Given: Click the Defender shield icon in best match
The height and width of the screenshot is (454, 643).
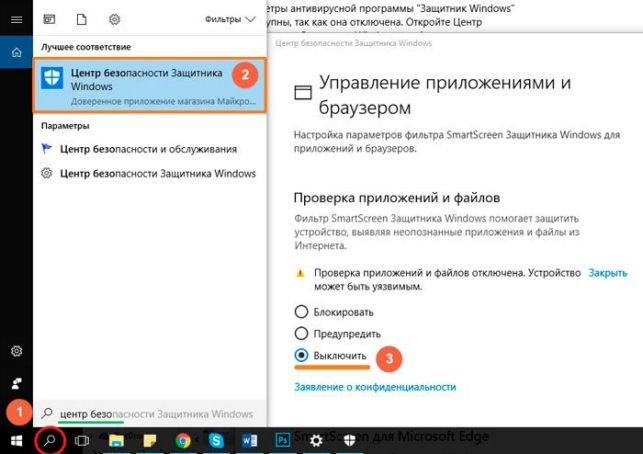Looking at the screenshot, I should click(x=52, y=78).
